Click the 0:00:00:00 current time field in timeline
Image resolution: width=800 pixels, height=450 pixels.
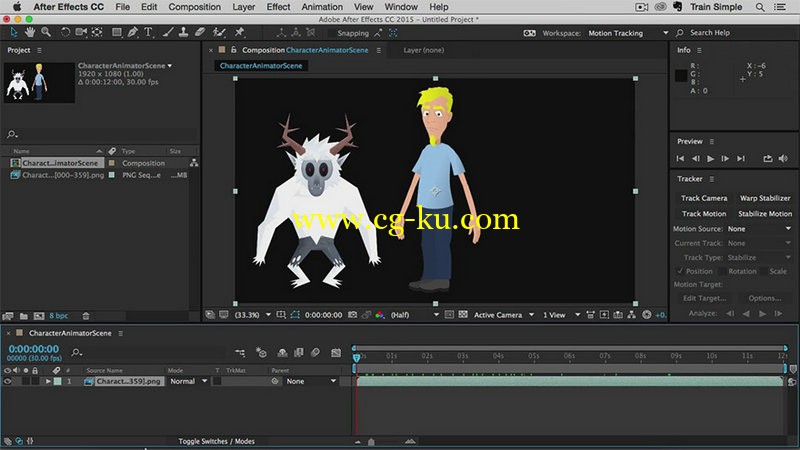point(34,349)
